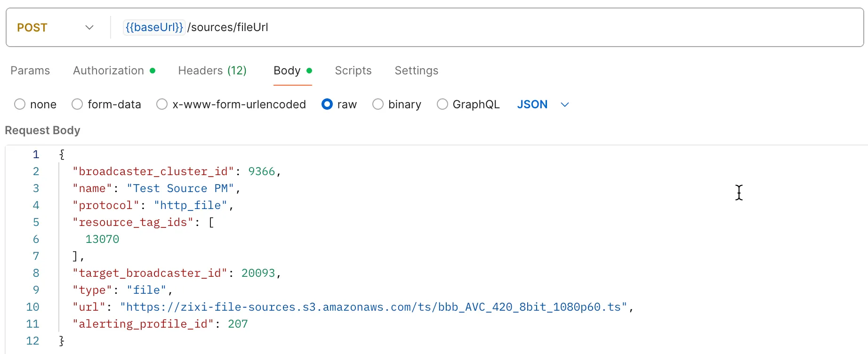Click the broadcaster_cluster_id value 9366
The width and height of the screenshot is (868, 354).
click(x=261, y=171)
